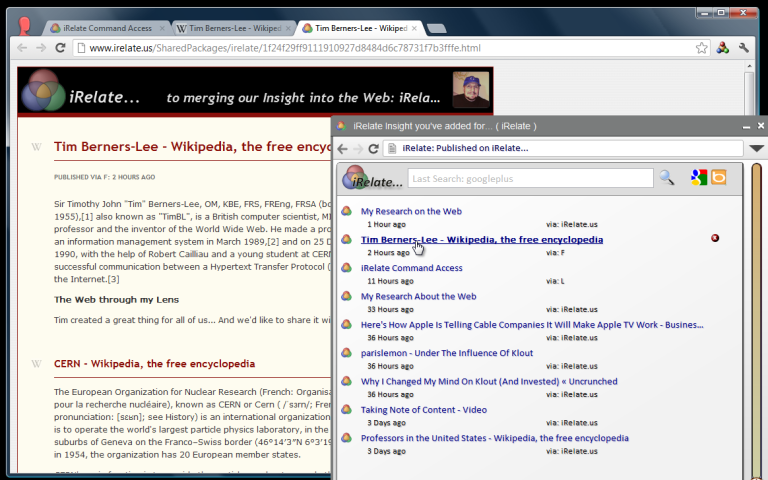768x480 pixels.
Task: Open a new tab button
Action: (436, 28)
